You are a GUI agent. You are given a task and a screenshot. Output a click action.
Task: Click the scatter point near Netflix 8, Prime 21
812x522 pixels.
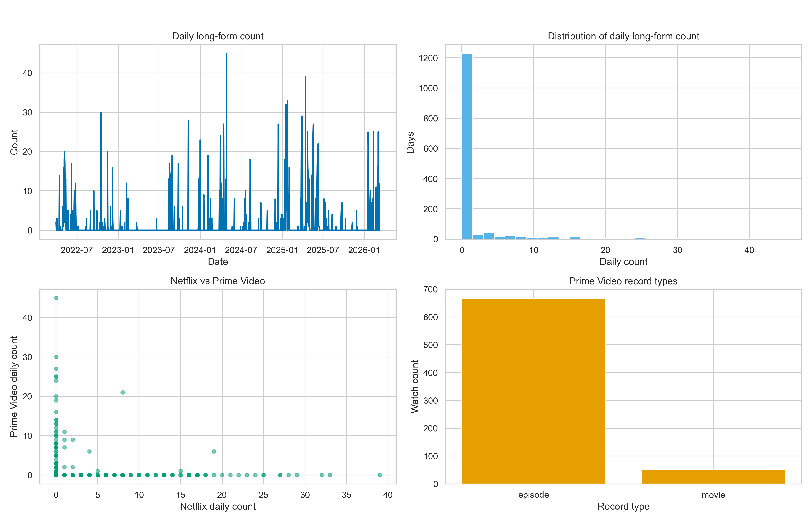(x=123, y=392)
